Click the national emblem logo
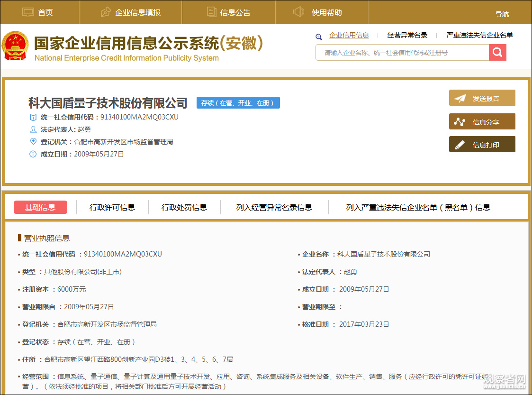This screenshot has width=532, height=395. (x=15, y=46)
